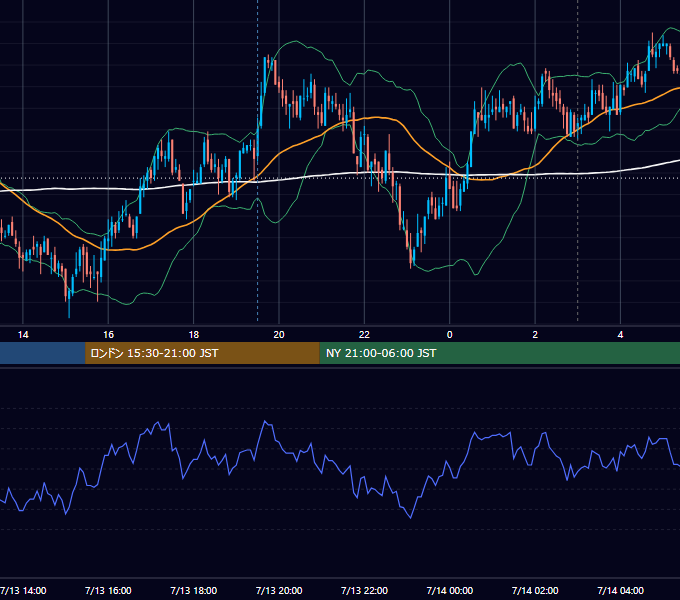Click the 7/13 18:00 date label
The width and height of the screenshot is (680, 600).
click(194, 590)
